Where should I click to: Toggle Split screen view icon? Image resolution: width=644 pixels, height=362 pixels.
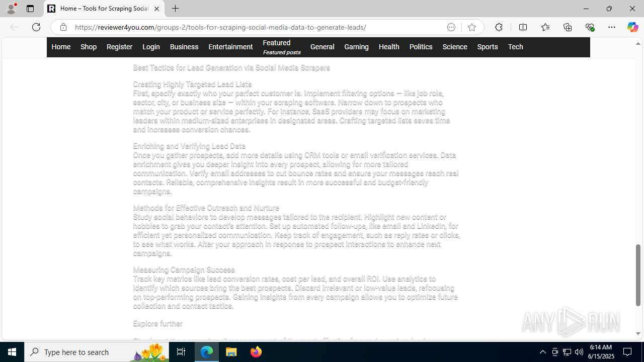(523, 27)
